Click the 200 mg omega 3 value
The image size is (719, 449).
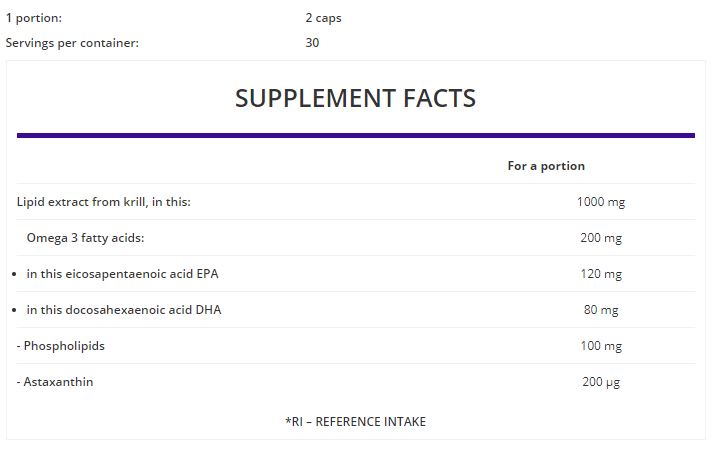(x=601, y=238)
